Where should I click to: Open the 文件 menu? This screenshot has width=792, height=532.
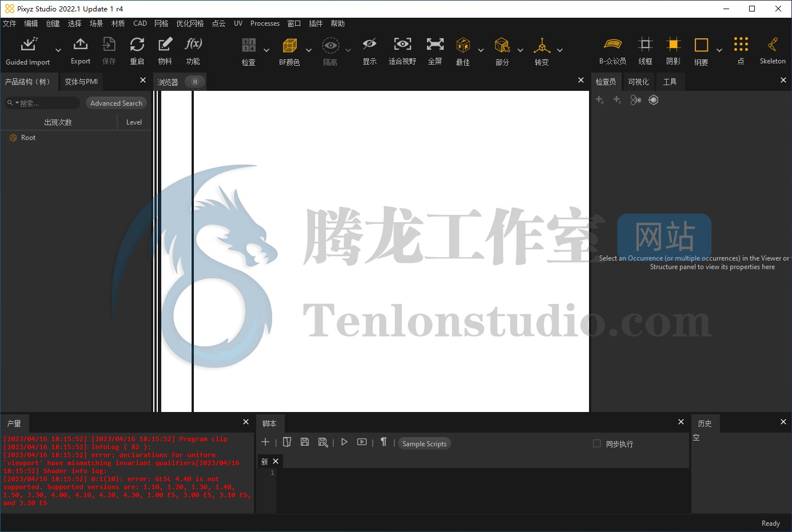(x=10, y=23)
